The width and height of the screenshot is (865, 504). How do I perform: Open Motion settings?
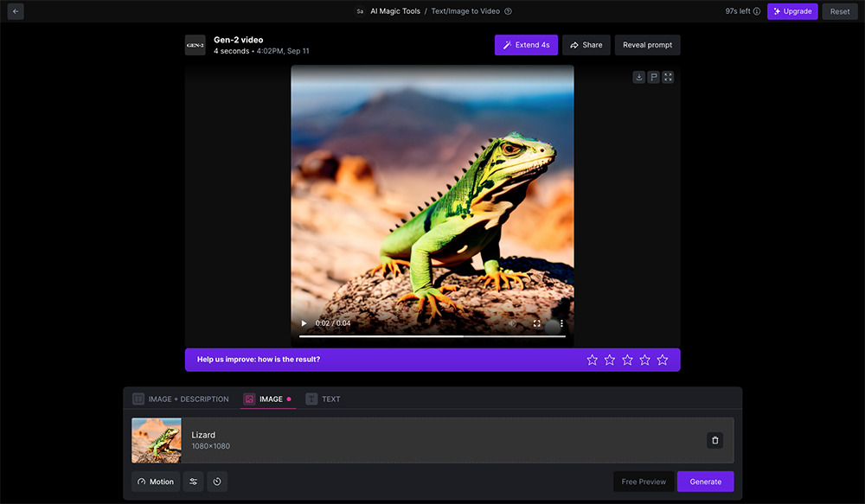(156, 482)
